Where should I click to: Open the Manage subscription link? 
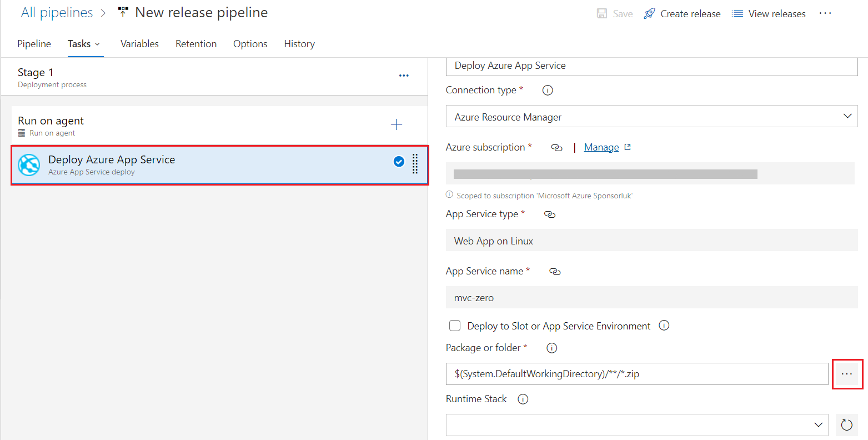pos(601,147)
